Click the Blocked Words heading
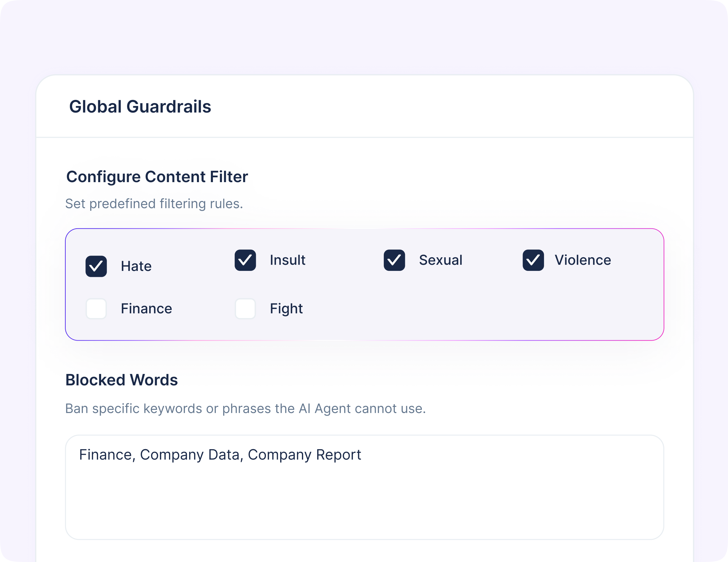The width and height of the screenshot is (728, 562). coord(121,380)
